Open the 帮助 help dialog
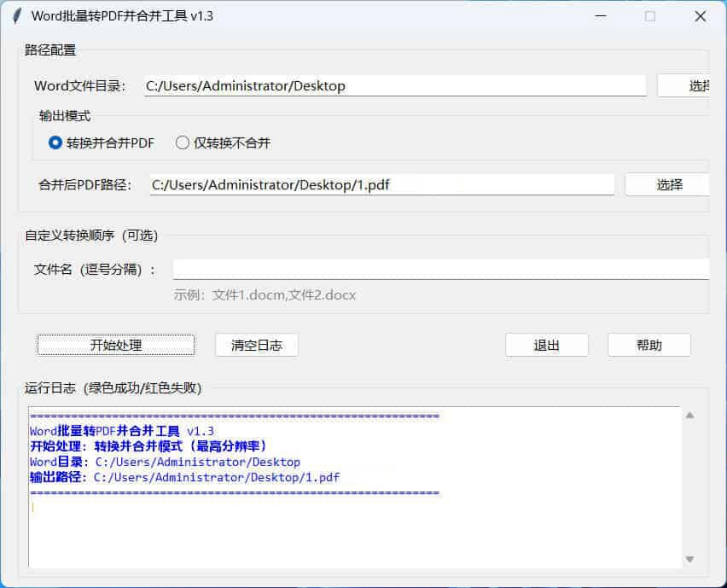 coord(648,345)
